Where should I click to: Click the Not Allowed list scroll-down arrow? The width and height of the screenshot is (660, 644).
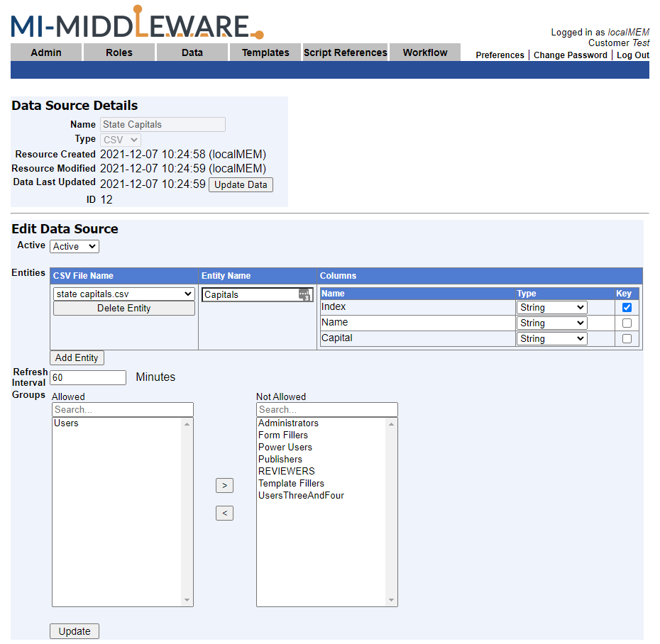tap(391, 600)
